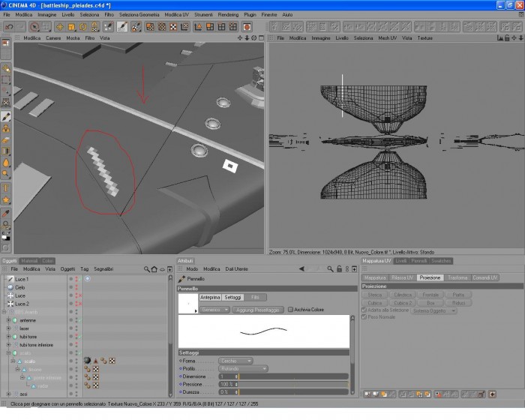Select the eyedropper tool in left toolbar

(x=6, y=213)
